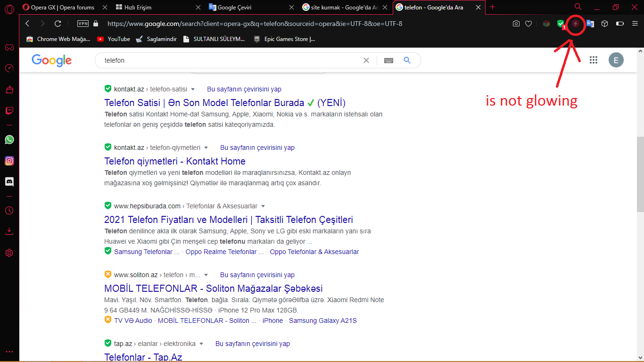The image size is (644, 362).
Task: Open Instagram in the sidebar
Action: (9, 161)
